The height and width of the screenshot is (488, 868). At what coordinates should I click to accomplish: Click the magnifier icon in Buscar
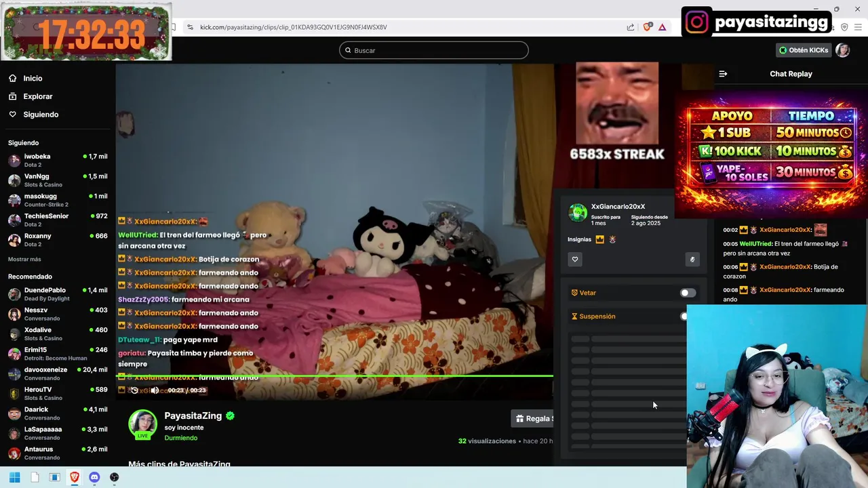tap(348, 50)
